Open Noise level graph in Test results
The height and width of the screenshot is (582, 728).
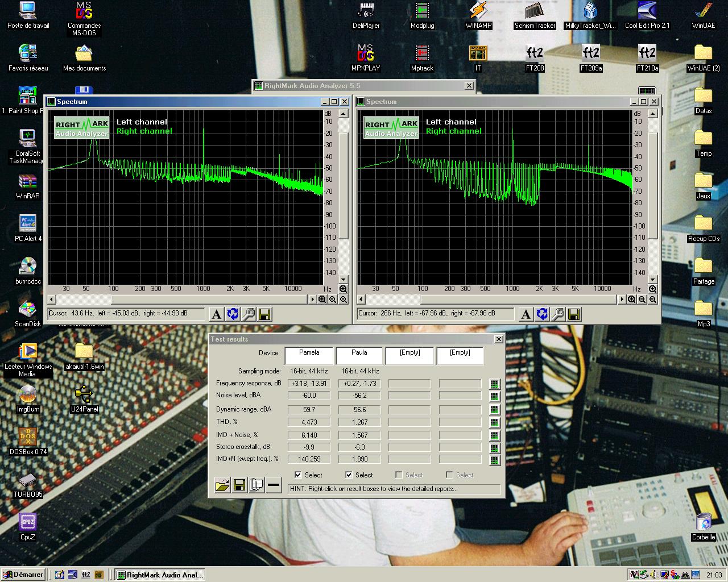tap(494, 397)
